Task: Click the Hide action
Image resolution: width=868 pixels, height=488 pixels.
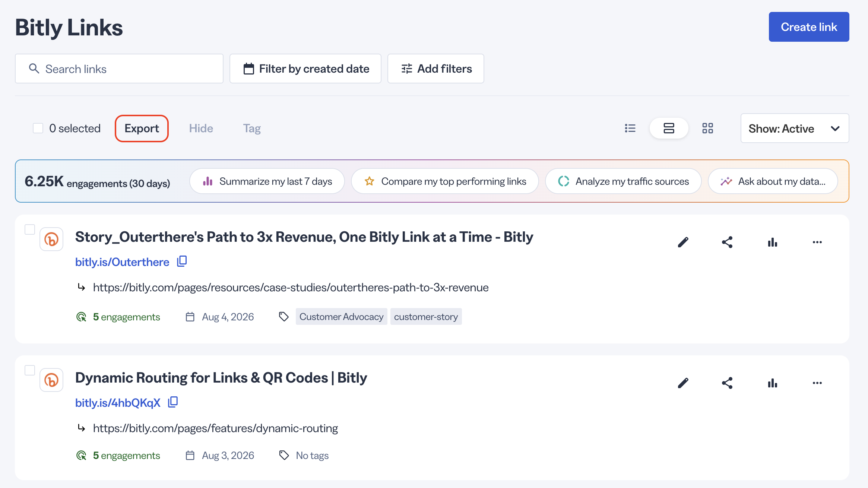Action: tap(201, 128)
